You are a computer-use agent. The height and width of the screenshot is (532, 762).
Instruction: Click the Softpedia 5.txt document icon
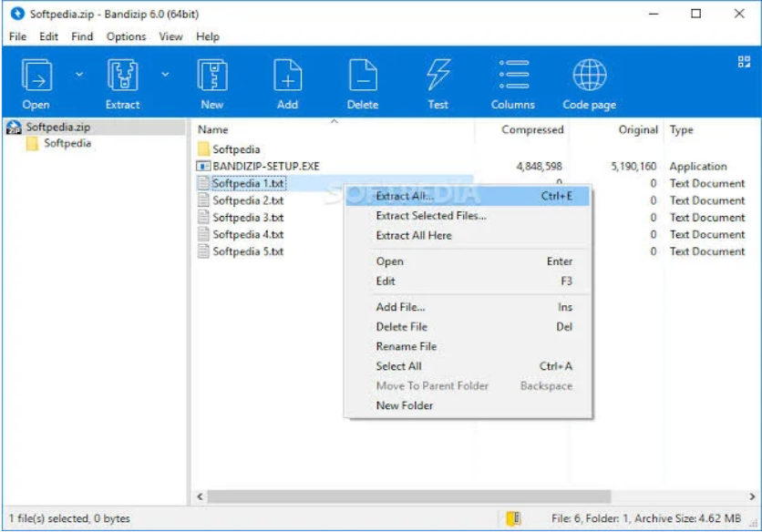click(203, 251)
